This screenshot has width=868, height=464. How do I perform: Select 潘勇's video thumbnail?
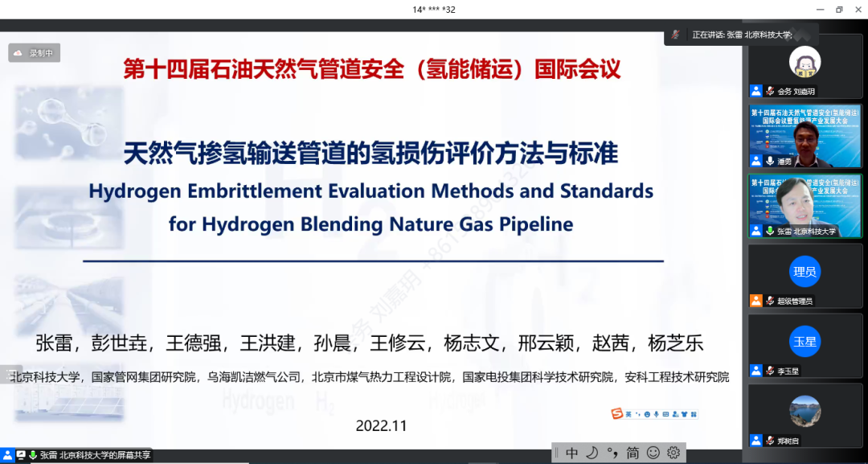point(805,137)
